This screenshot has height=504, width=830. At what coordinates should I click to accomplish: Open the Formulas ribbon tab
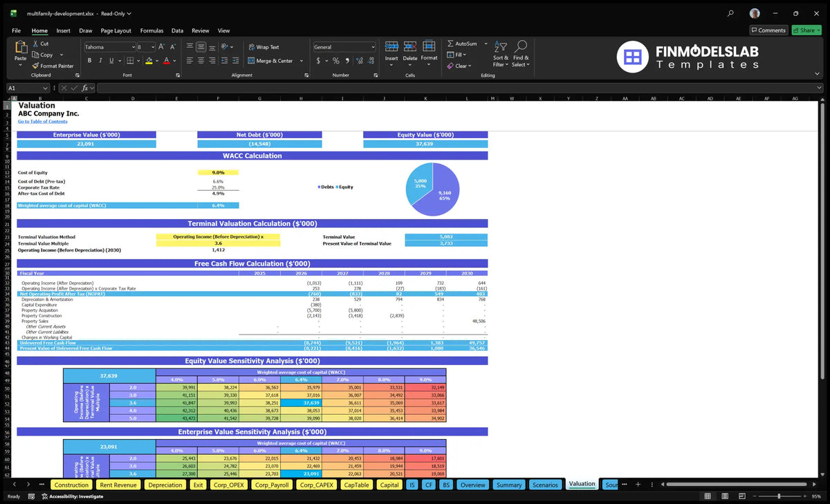click(x=151, y=30)
